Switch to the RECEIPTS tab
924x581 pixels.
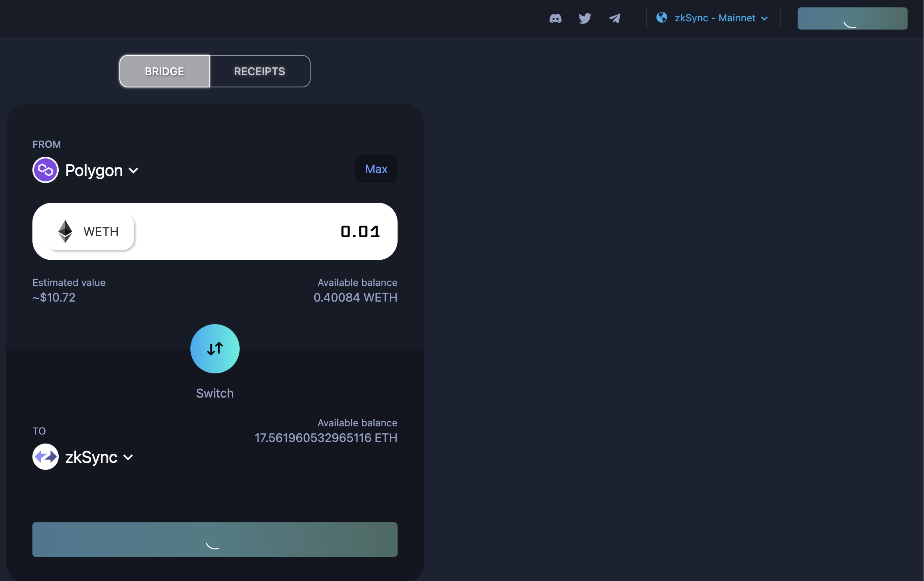(x=259, y=71)
